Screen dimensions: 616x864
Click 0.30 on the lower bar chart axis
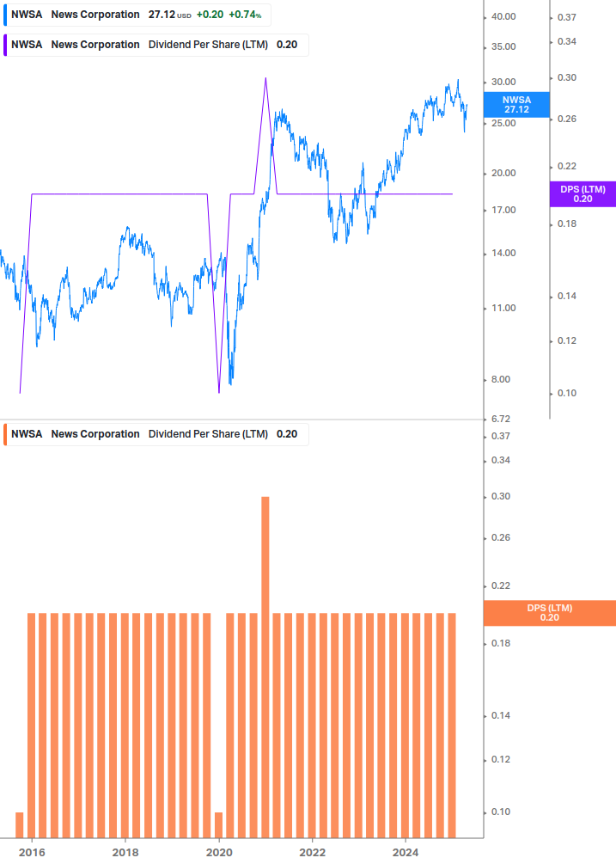[501, 496]
